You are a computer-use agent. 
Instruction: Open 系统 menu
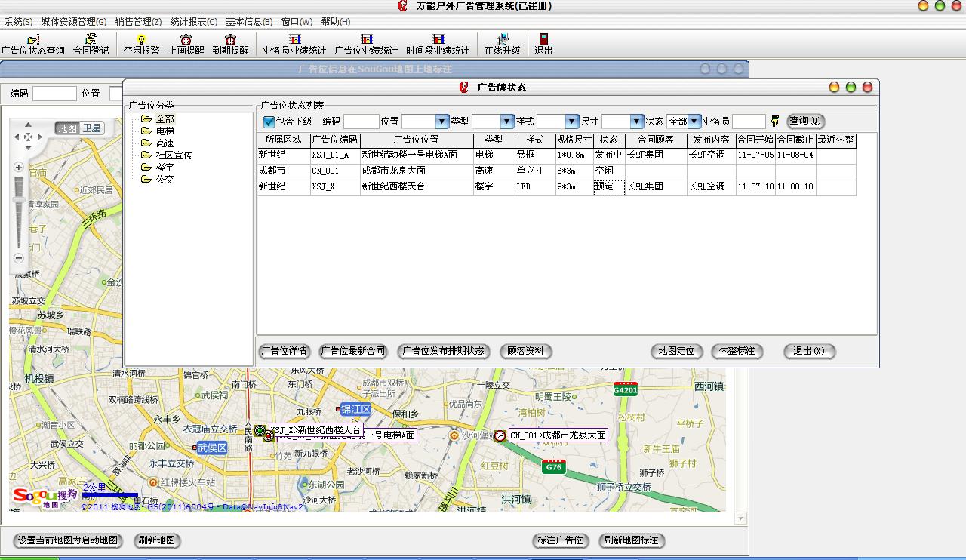pyautogui.click(x=18, y=22)
